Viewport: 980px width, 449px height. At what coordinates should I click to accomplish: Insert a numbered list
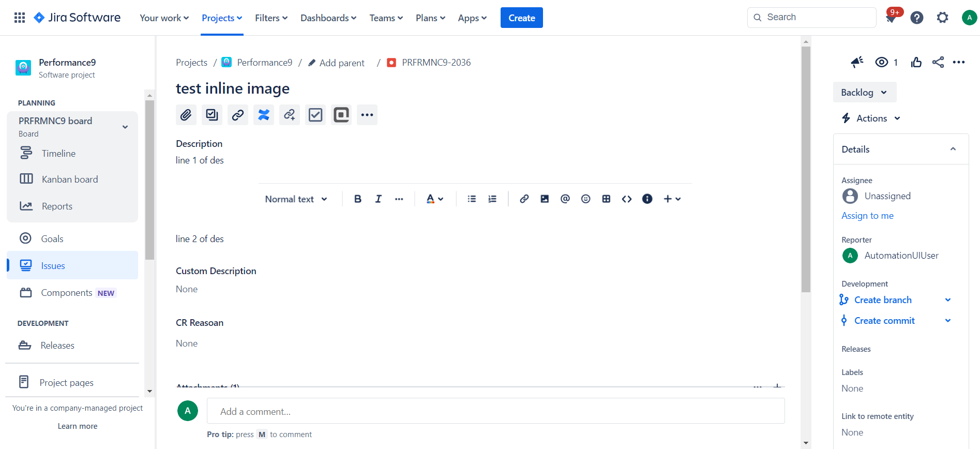point(492,199)
